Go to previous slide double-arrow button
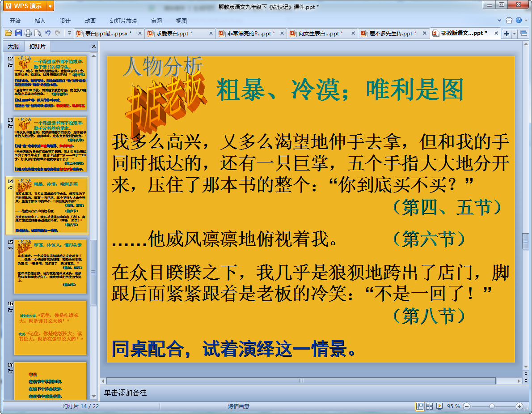 pyautogui.click(x=526, y=374)
